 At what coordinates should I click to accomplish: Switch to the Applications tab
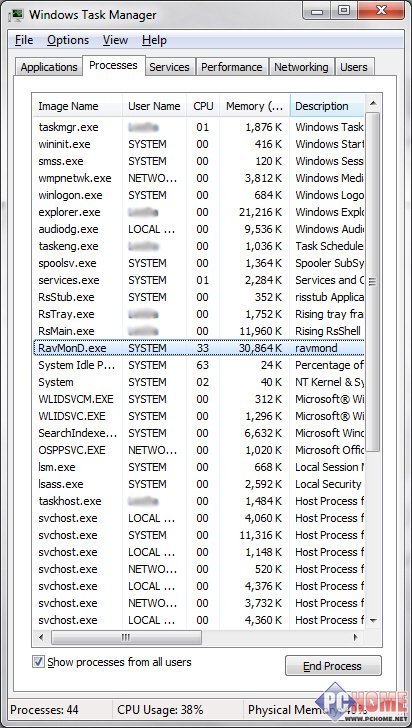click(49, 67)
